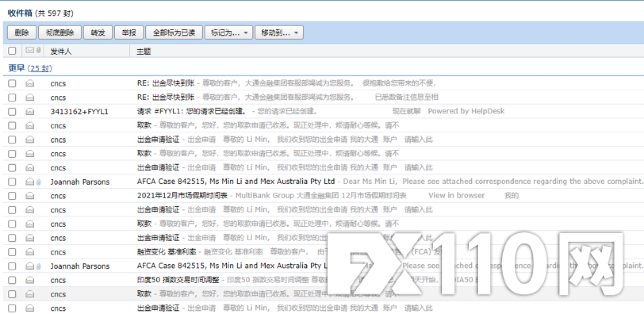The height and width of the screenshot is (314, 644).
Task: Click the envelope icon on the 印度50 指数交易时间调整 row
Action: (30, 280)
